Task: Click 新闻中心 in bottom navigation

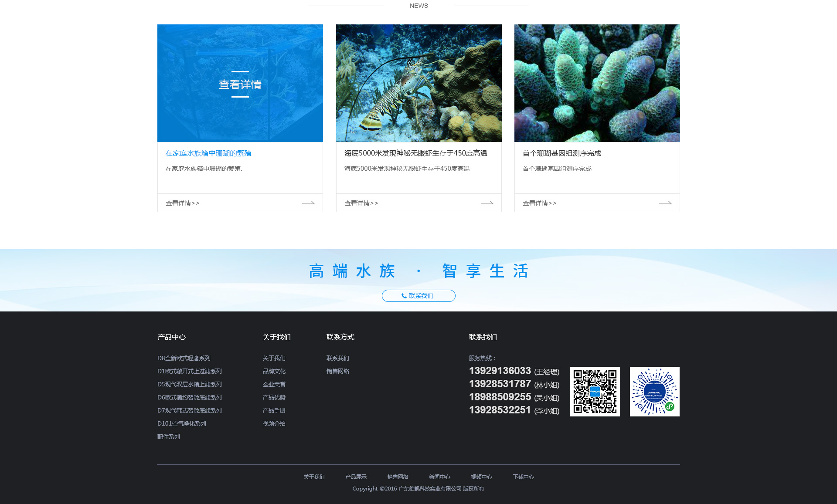Action: [439, 477]
